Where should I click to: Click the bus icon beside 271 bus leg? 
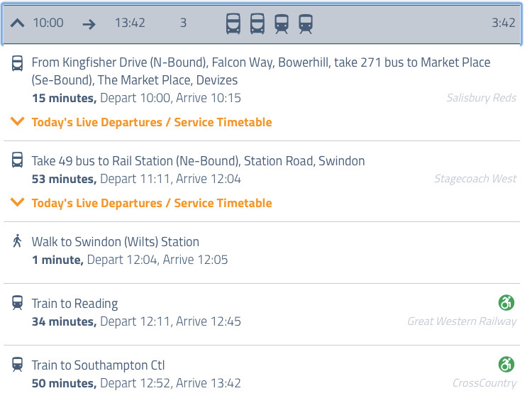tap(18, 64)
